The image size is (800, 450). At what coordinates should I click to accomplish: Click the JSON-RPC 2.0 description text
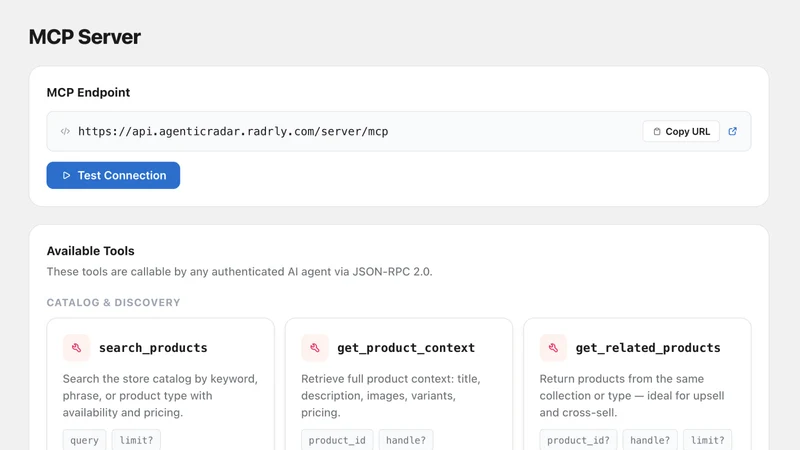click(239, 271)
